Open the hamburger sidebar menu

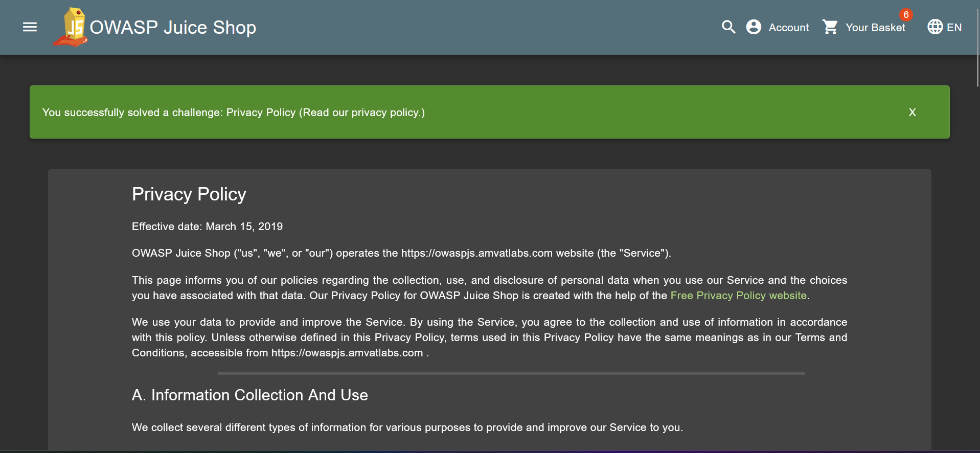click(30, 27)
